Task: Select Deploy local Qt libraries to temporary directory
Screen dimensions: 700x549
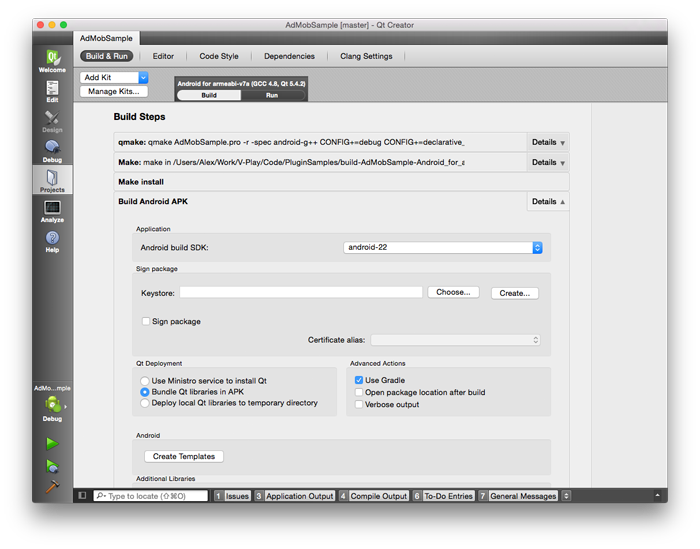Action: point(145,403)
